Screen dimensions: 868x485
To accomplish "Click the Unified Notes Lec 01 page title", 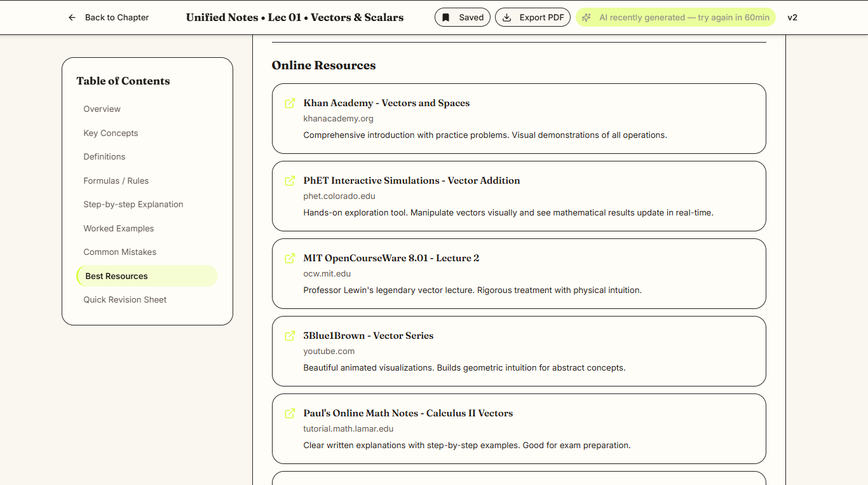I will [x=295, y=18].
